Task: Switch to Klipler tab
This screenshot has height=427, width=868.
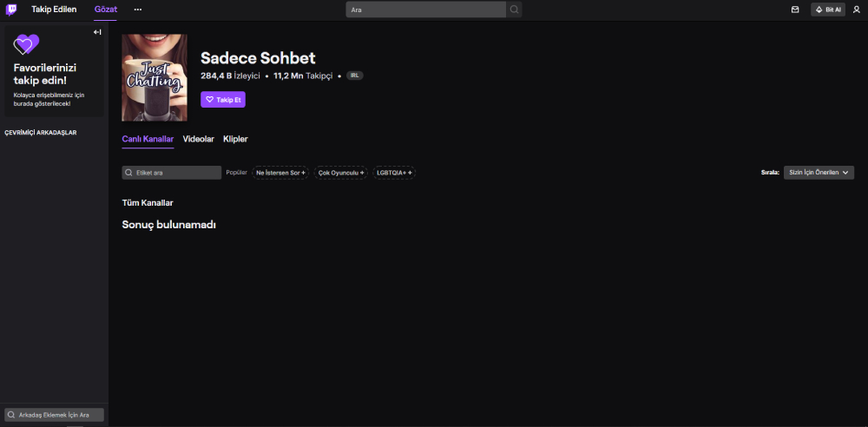Action: [x=235, y=139]
